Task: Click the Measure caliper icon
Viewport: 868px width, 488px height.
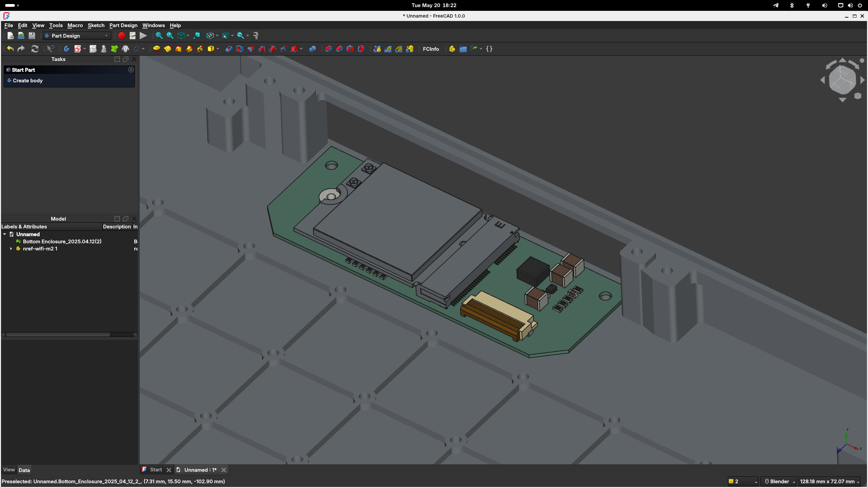Action: (x=256, y=36)
